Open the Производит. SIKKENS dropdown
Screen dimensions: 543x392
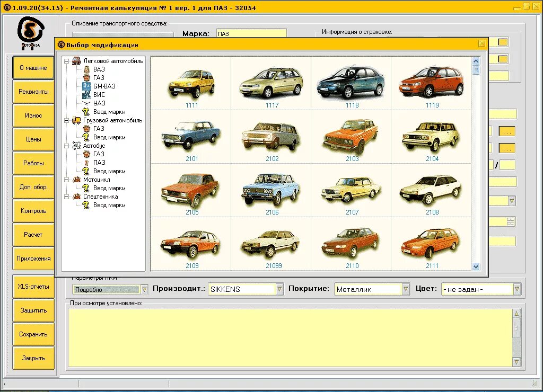coord(279,289)
